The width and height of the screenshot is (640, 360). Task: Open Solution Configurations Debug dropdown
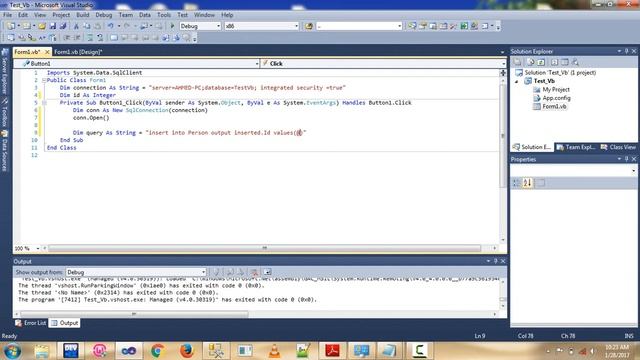[x=200, y=26]
